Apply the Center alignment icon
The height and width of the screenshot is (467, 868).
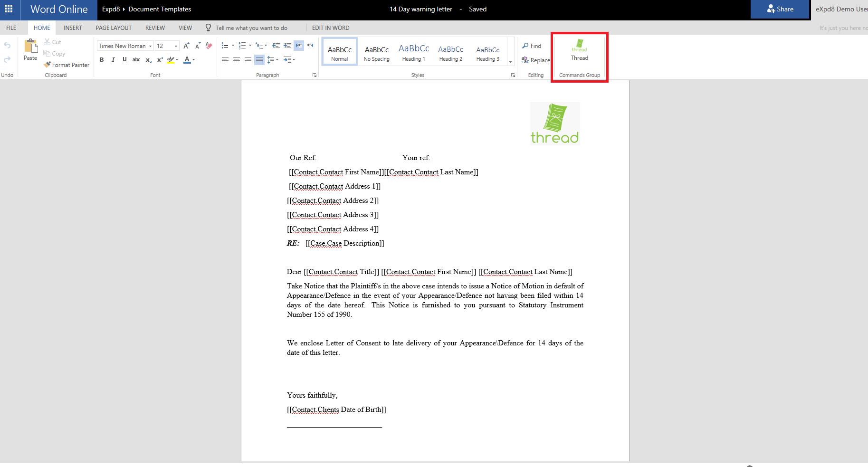click(x=236, y=60)
